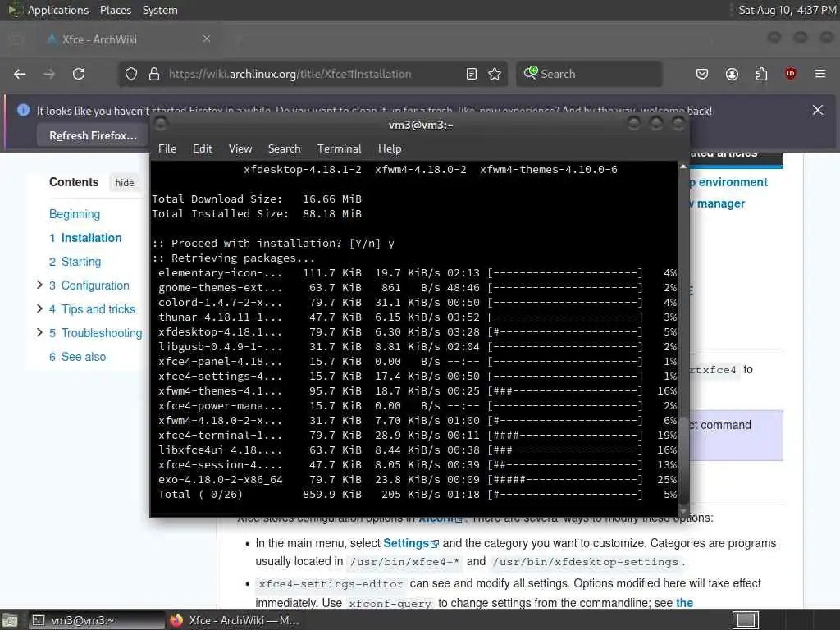This screenshot has height=630, width=840.
Task: Focus the Firefox Search box
Action: pyautogui.click(x=589, y=74)
